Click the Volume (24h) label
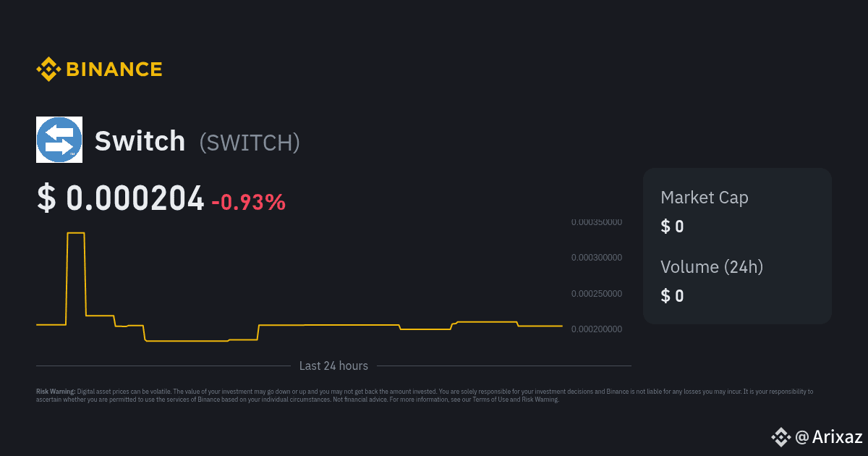 pyautogui.click(x=712, y=266)
